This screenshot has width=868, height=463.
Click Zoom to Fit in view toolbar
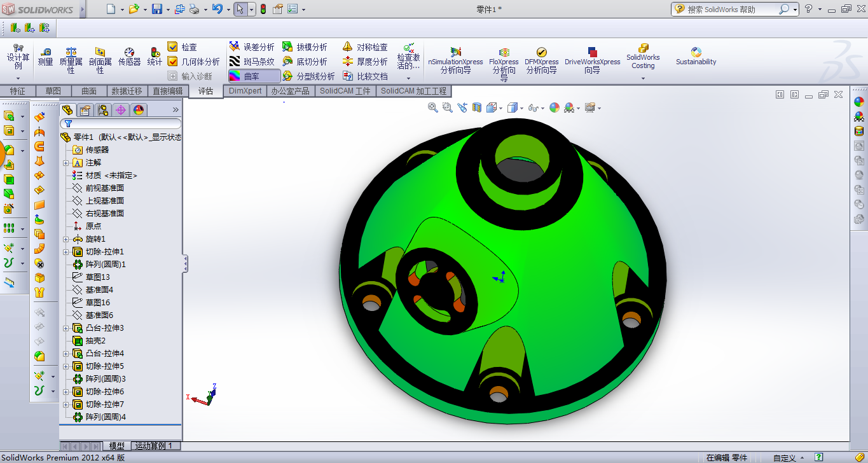433,108
